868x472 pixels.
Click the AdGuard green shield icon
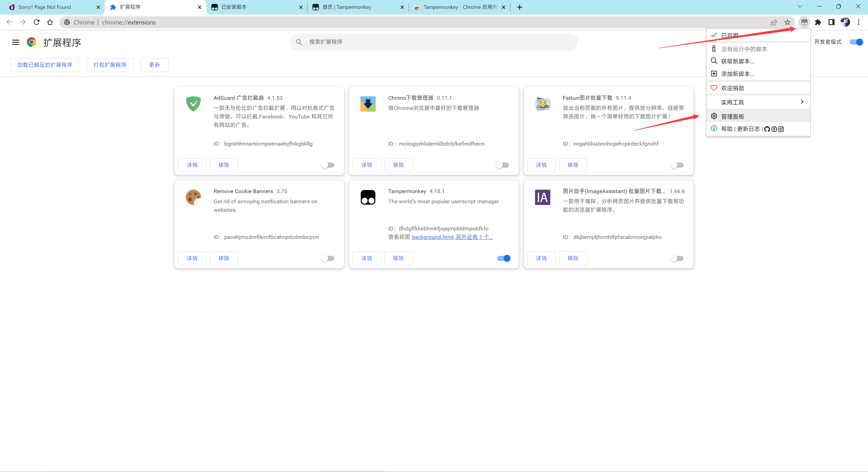point(193,104)
